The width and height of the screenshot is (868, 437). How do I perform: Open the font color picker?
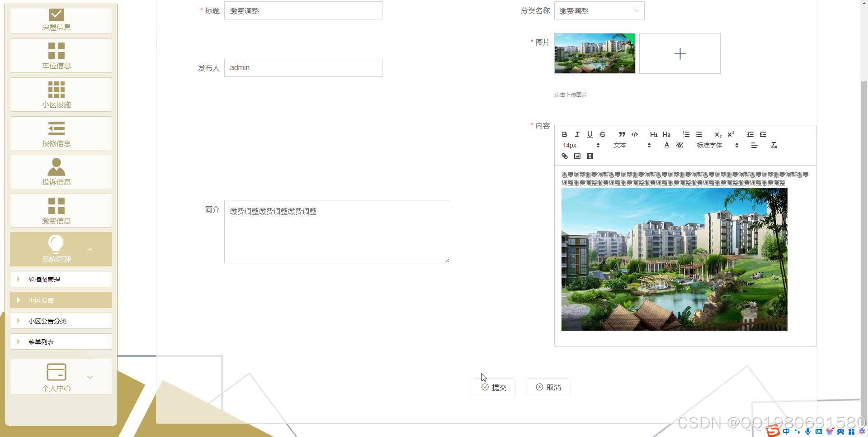(x=667, y=145)
